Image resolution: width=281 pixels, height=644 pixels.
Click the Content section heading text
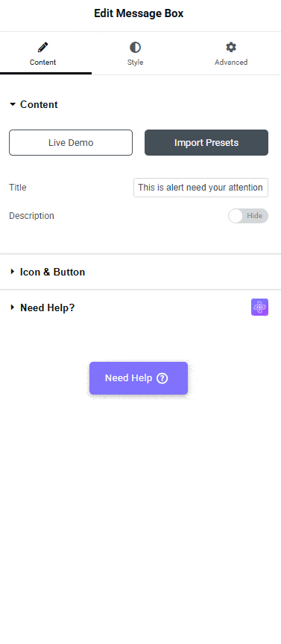coord(39,105)
